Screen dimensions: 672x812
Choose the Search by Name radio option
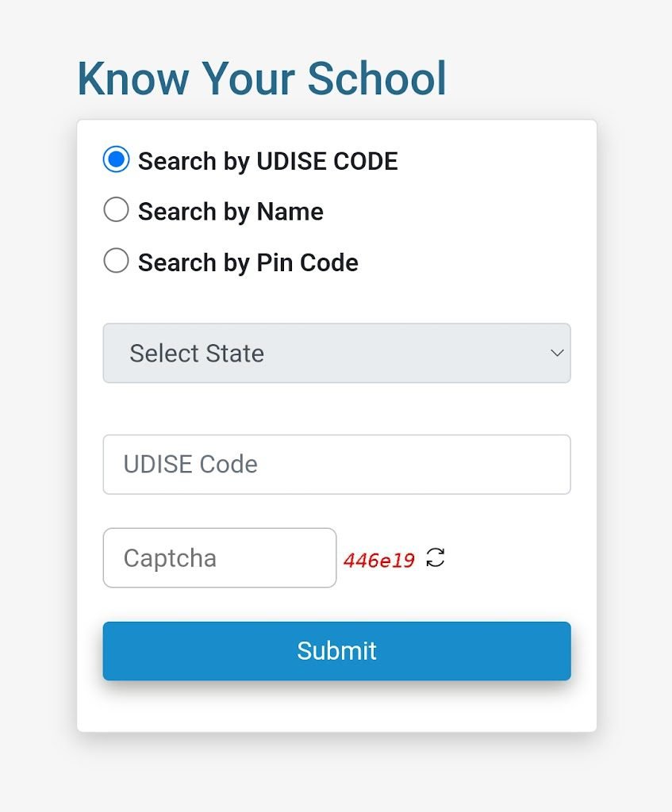tap(116, 209)
